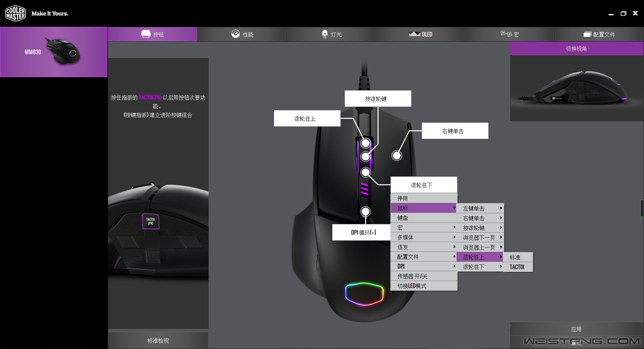644x349 pixels.
Task: Switch to the OLED tab
Action: [x=420, y=34]
